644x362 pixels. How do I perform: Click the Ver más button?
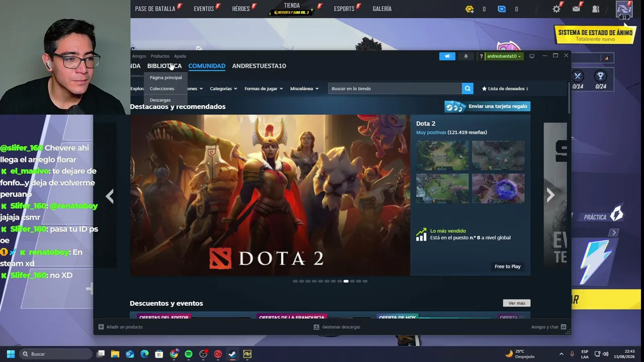tap(517, 303)
